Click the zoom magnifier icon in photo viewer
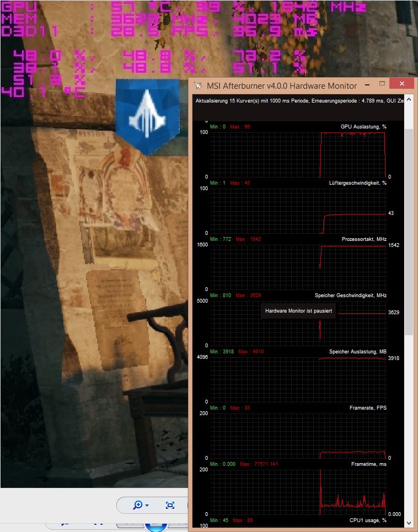 137,506
